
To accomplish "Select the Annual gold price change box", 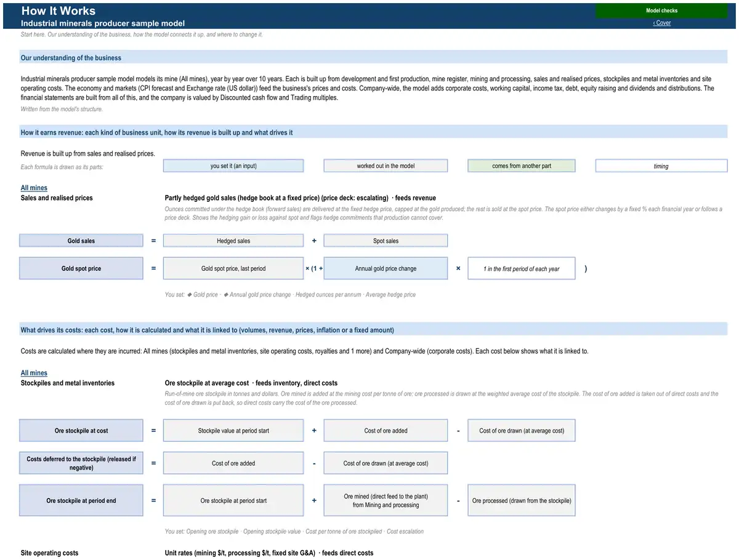I will 386,268.
